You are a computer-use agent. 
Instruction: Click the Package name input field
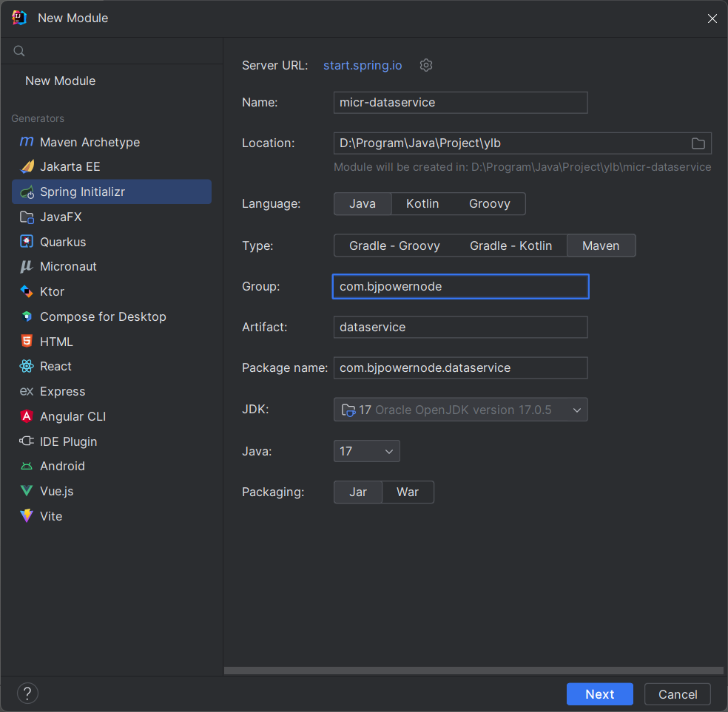click(x=461, y=367)
